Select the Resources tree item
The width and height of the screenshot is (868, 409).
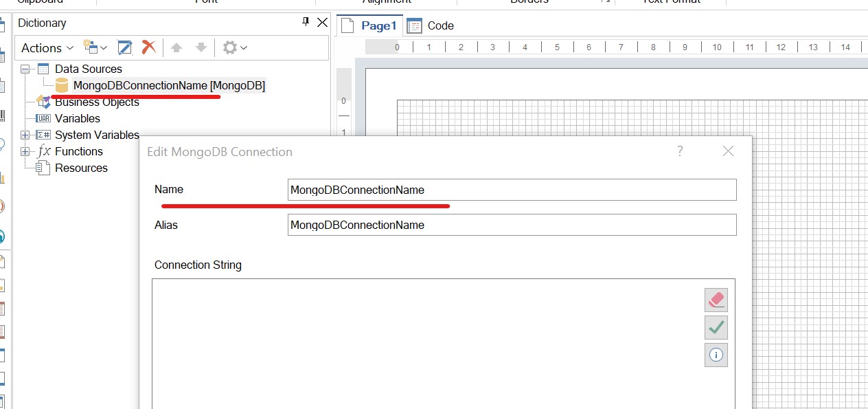click(x=81, y=168)
